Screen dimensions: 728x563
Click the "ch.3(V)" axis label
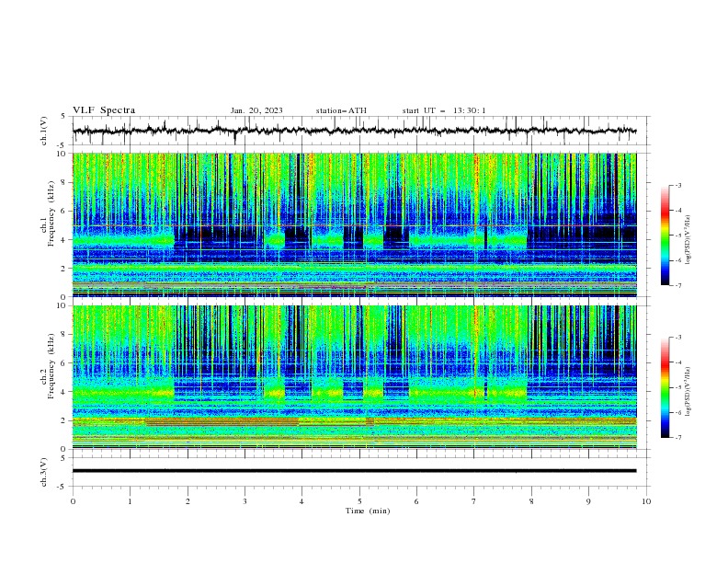[44, 472]
